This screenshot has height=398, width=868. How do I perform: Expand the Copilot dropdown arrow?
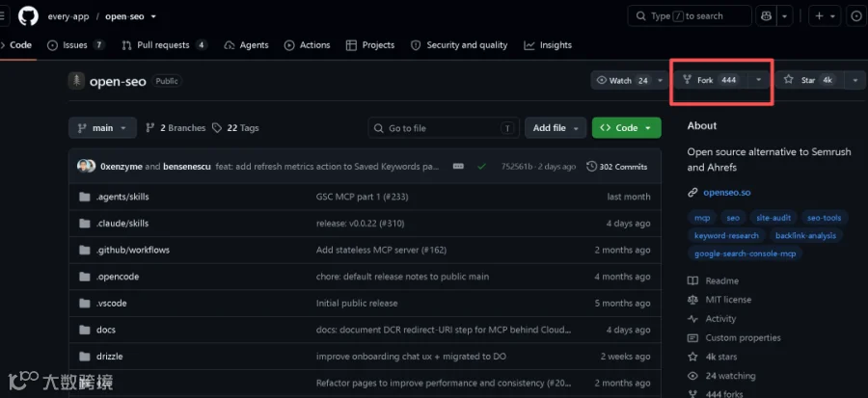point(784,16)
